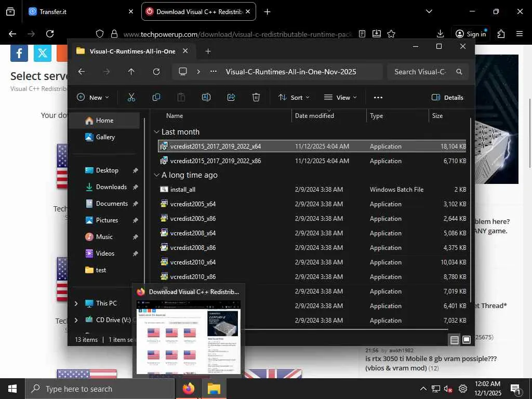This screenshot has width=532, height=399.
Task: Click the site security lock icon in address bar
Action: click(x=114, y=34)
